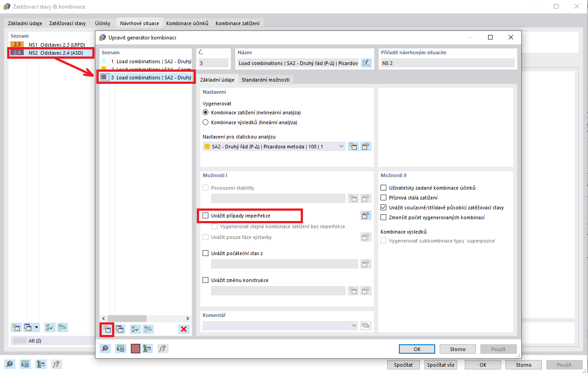
Task: Click Storno in main window footer
Action: click(523, 364)
